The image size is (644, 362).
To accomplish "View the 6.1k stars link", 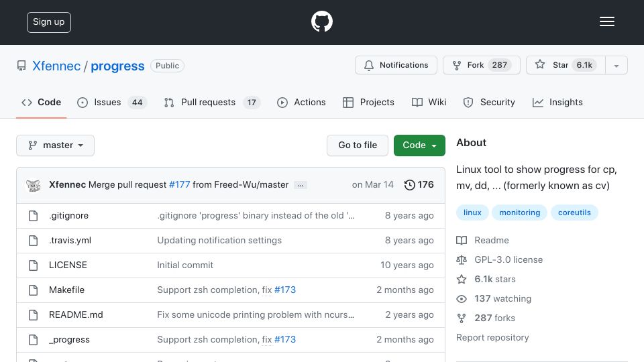I will pos(495,279).
